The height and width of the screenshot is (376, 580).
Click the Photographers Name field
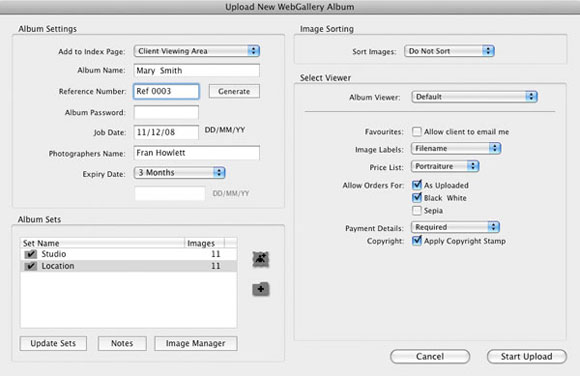pyautogui.click(x=197, y=153)
